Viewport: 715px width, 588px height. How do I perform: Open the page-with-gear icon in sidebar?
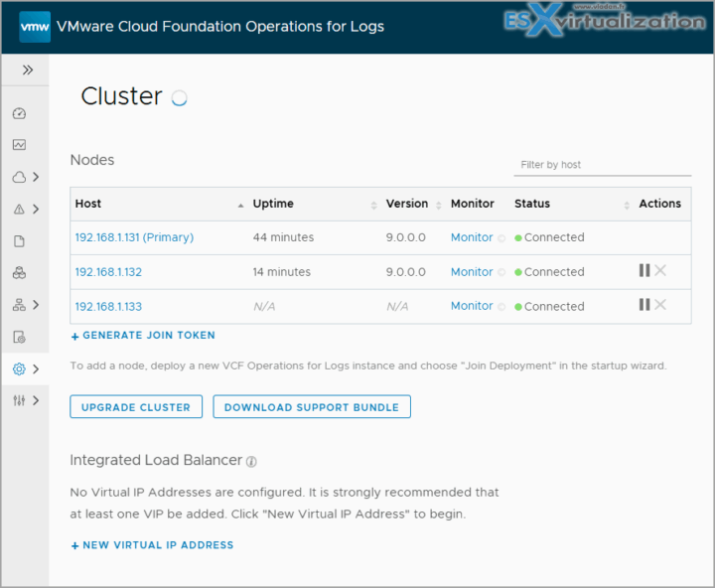(x=19, y=337)
